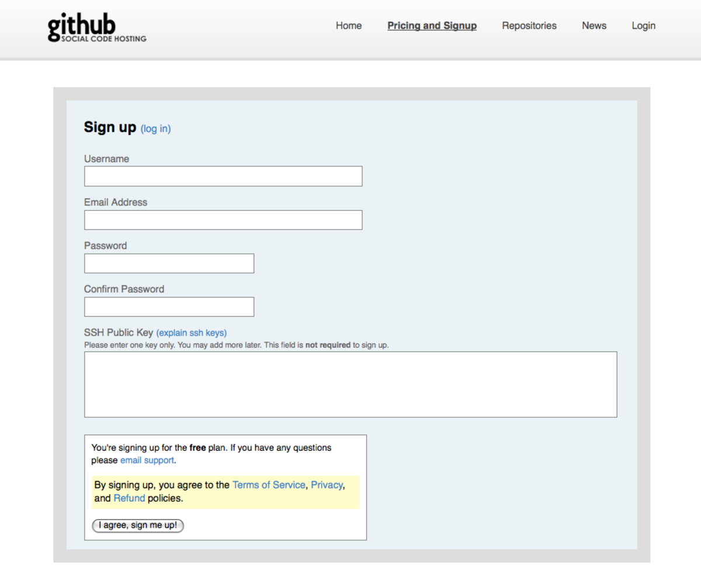Focus the Email Address field
Image resolution: width=701 pixels, height=588 pixels.
point(223,220)
